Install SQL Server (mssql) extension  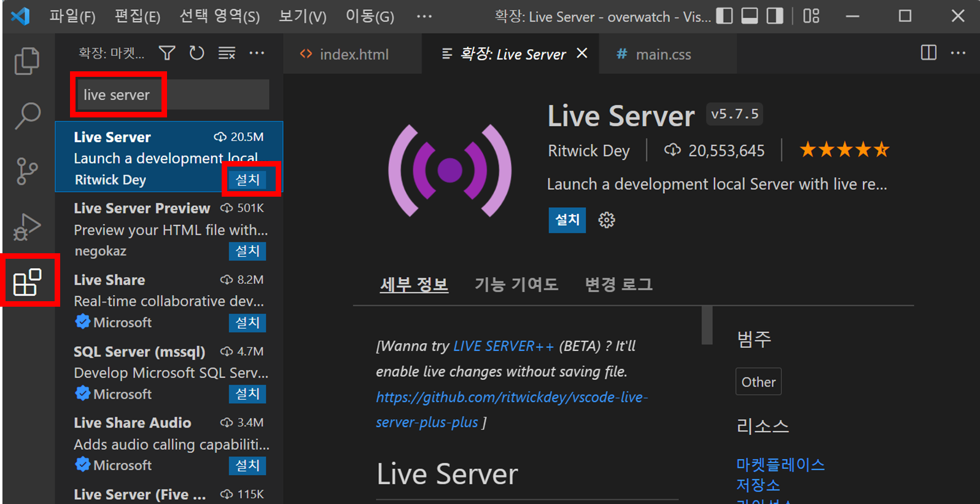[247, 394]
